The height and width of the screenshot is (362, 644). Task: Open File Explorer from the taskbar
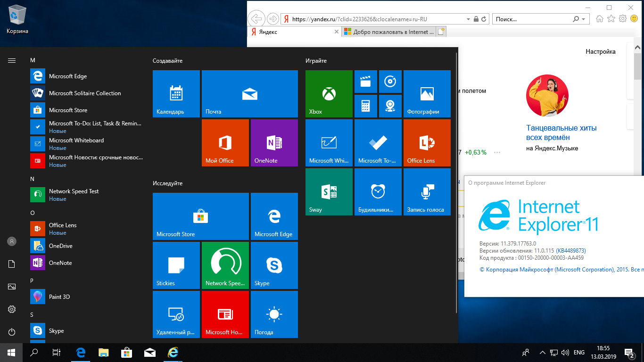[x=104, y=353]
